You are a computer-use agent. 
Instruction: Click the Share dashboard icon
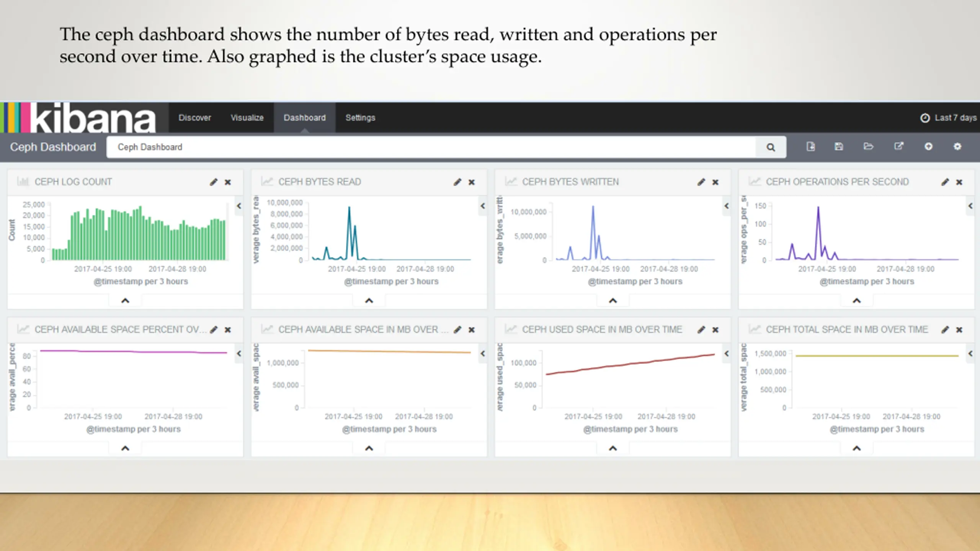pos(898,147)
